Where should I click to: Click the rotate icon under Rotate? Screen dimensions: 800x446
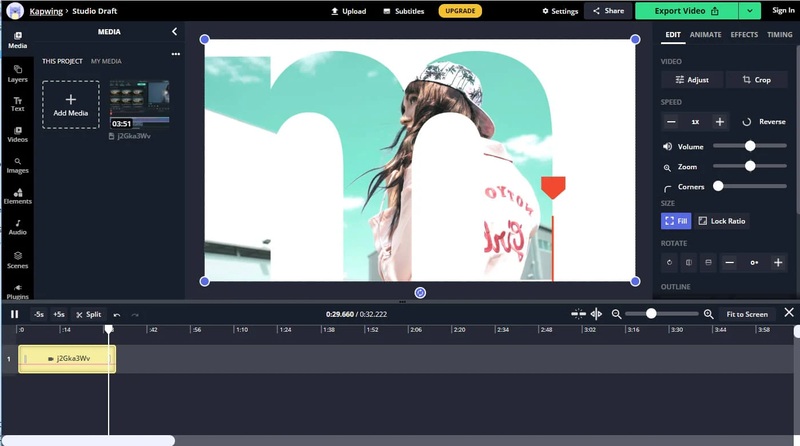(x=670, y=262)
